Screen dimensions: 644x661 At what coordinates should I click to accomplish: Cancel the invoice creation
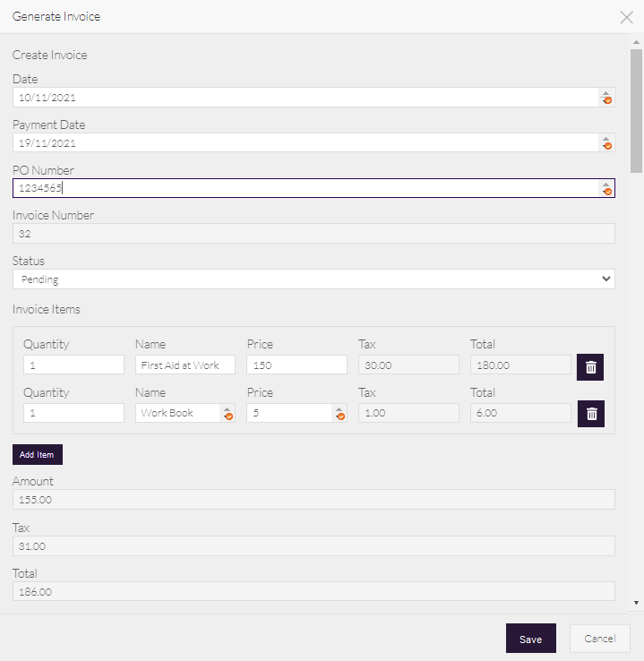(x=600, y=639)
